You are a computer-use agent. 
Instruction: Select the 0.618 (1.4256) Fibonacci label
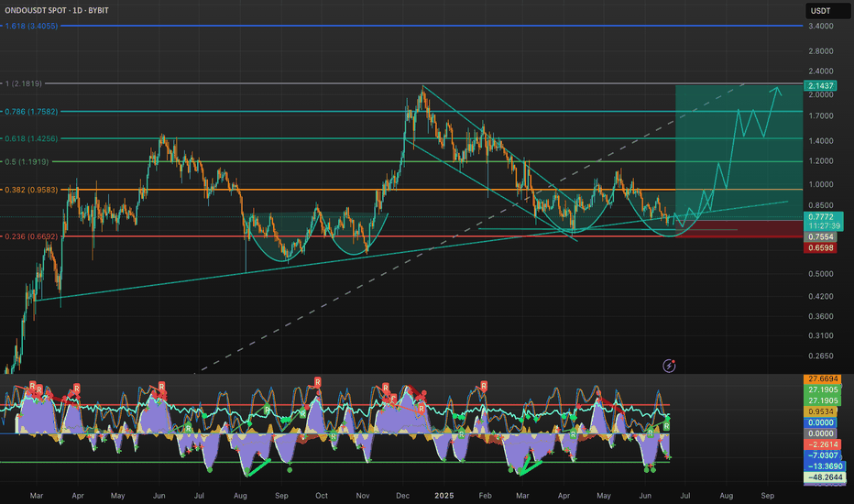pyautogui.click(x=31, y=138)
